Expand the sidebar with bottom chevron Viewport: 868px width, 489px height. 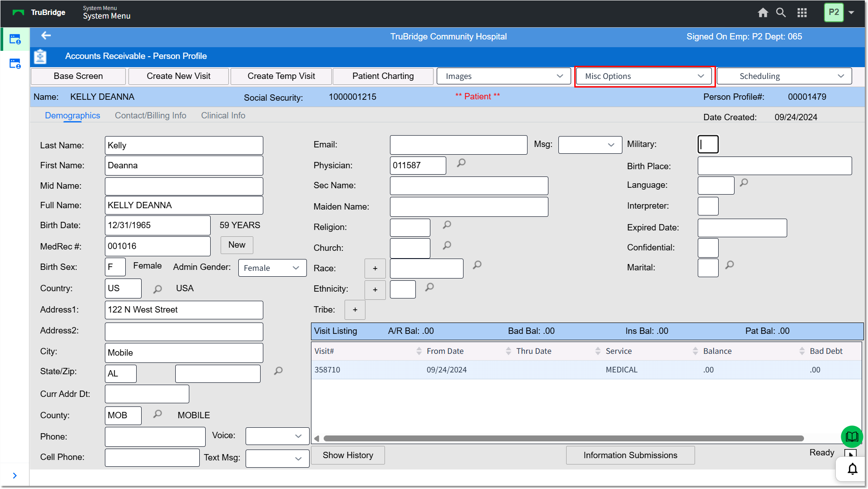15,475
